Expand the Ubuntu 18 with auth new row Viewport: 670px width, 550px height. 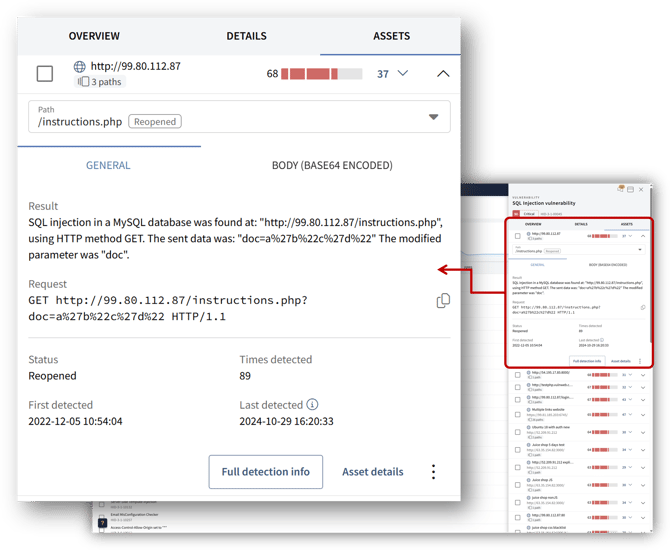(x=643, y=432)
